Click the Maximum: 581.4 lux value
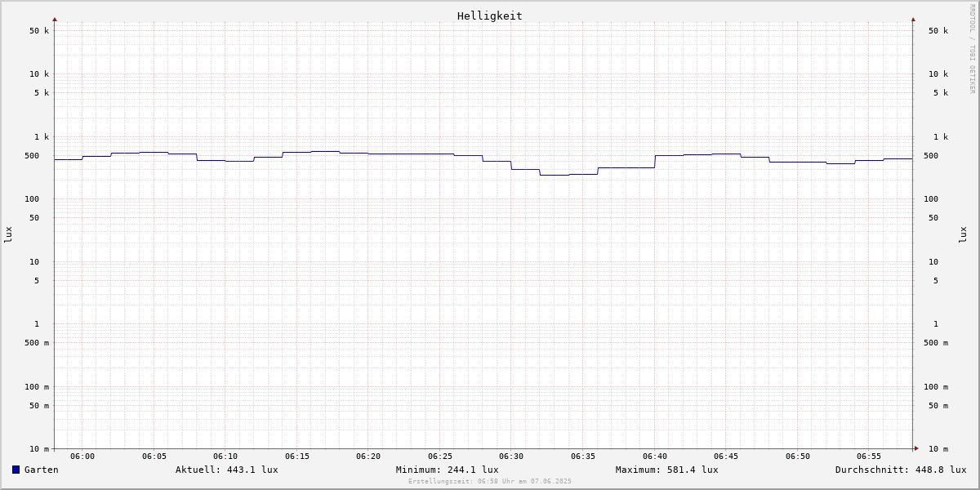980x490 pixels. coord(667,470)
